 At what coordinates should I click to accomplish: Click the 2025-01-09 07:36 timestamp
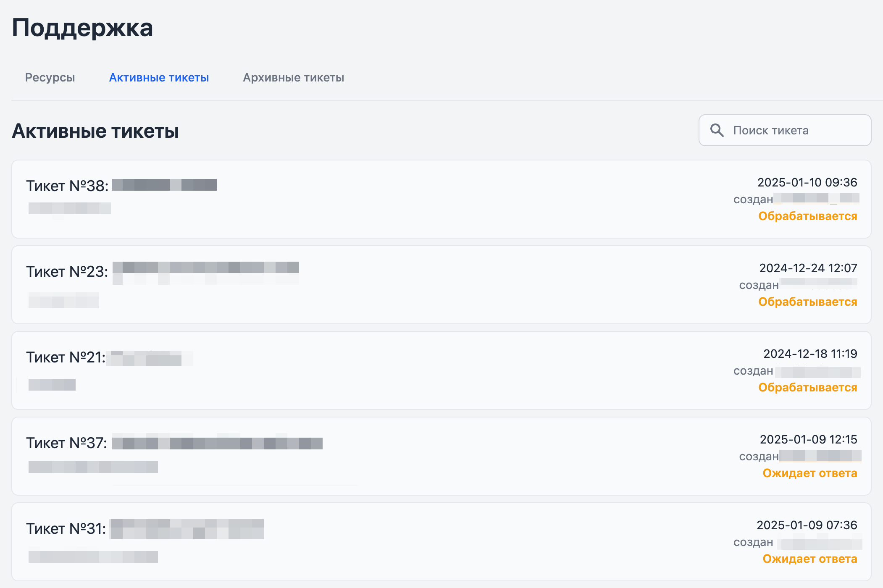807,525
